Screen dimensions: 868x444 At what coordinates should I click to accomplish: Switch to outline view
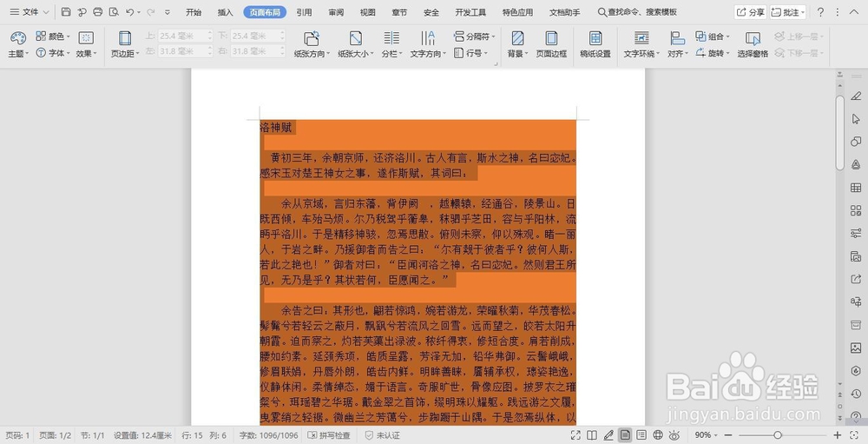[x=641, y=435]
